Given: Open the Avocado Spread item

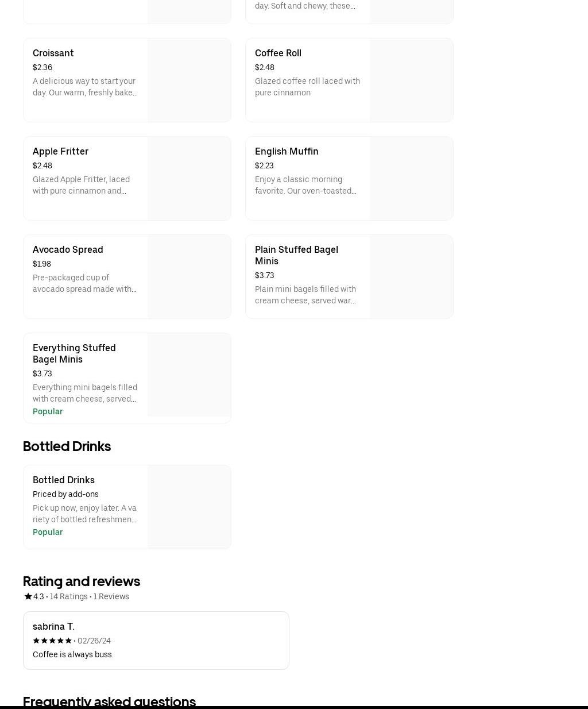Looking at the screenshot, I should pos(68,249).
